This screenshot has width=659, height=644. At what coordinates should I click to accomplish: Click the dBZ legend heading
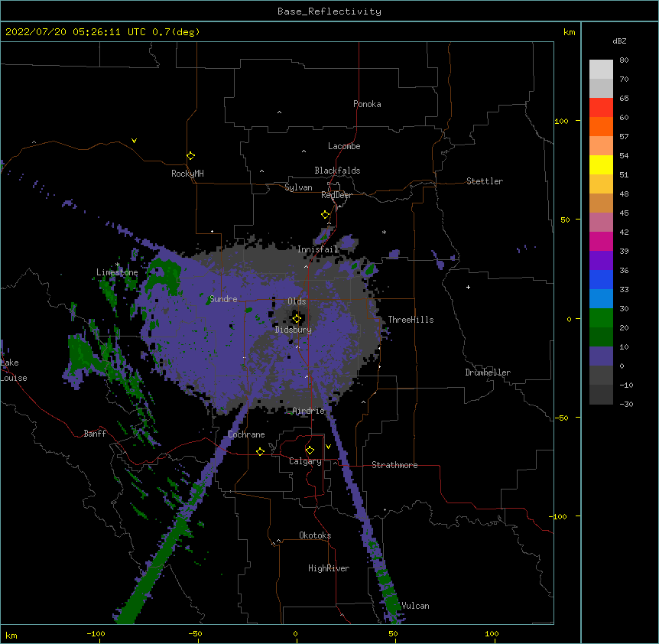[x=619, y=41]
